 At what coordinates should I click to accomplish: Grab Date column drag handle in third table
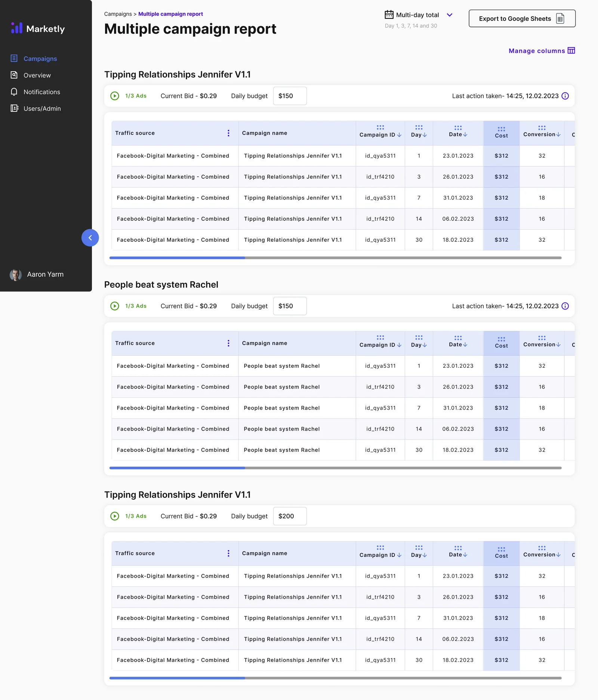[458, 548]
